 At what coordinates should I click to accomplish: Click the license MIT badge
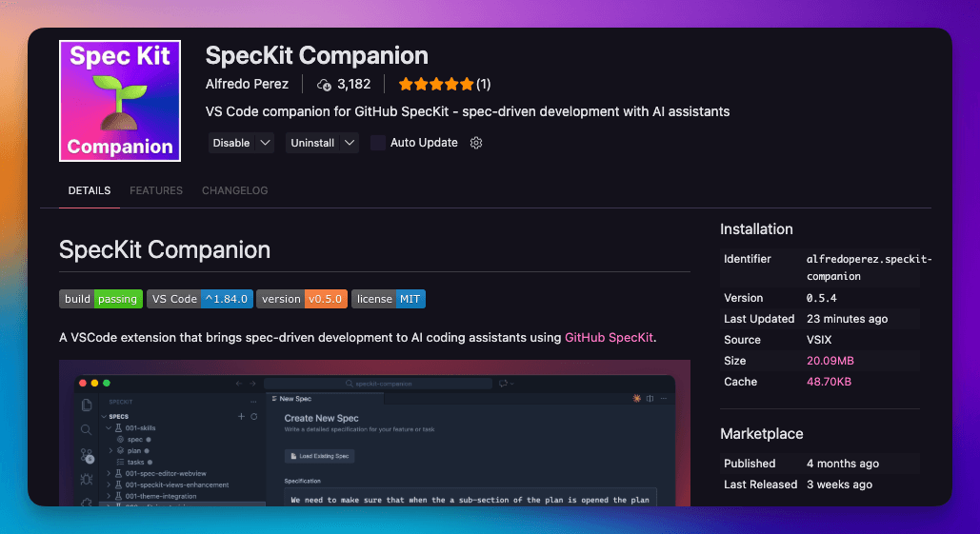(x=389, y=299)
